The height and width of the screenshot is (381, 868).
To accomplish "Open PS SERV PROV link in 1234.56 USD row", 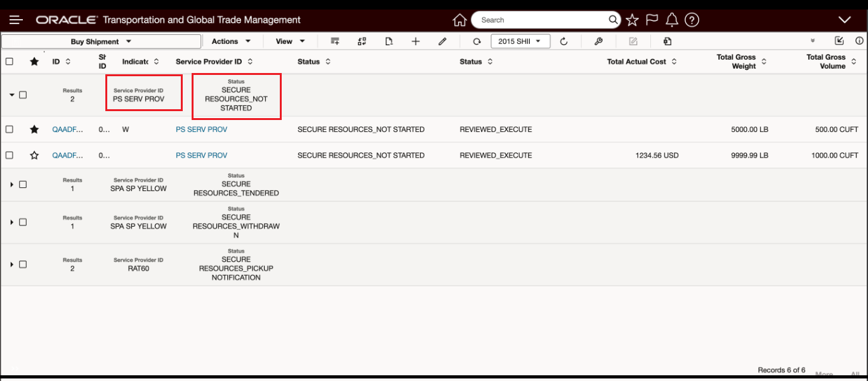I will (x=201, y=156).
